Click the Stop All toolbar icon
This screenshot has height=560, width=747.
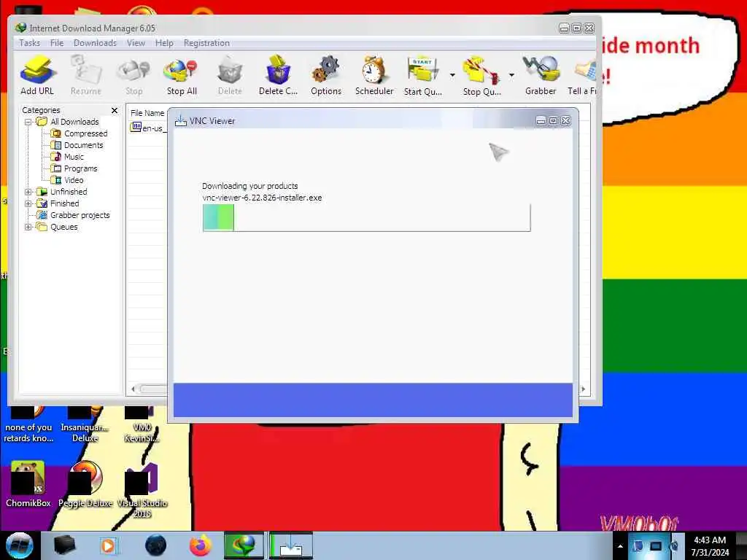[x=181, y=74]
